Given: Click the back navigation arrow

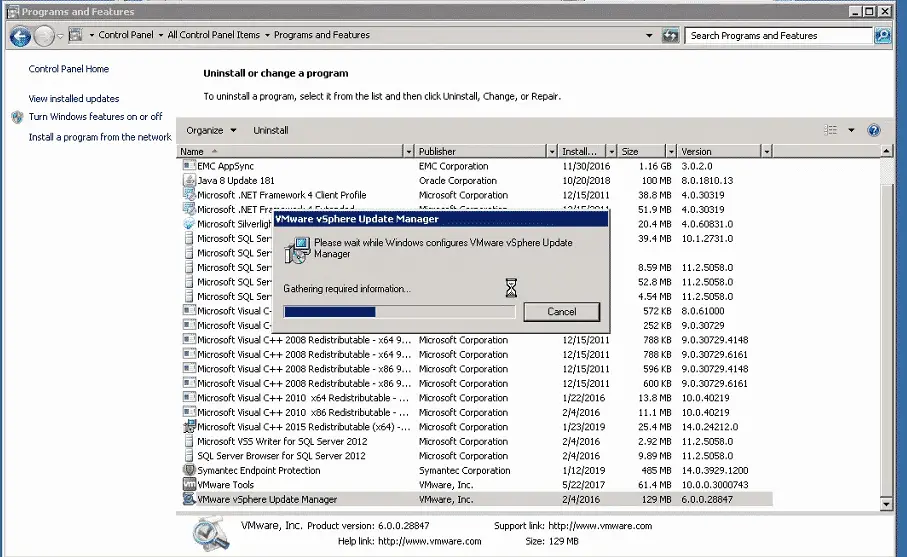Looking at the screenshot, I should point(20,36).
